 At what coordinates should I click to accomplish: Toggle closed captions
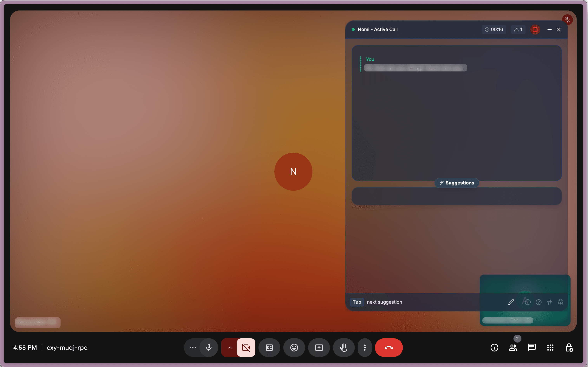click(269, 348)
